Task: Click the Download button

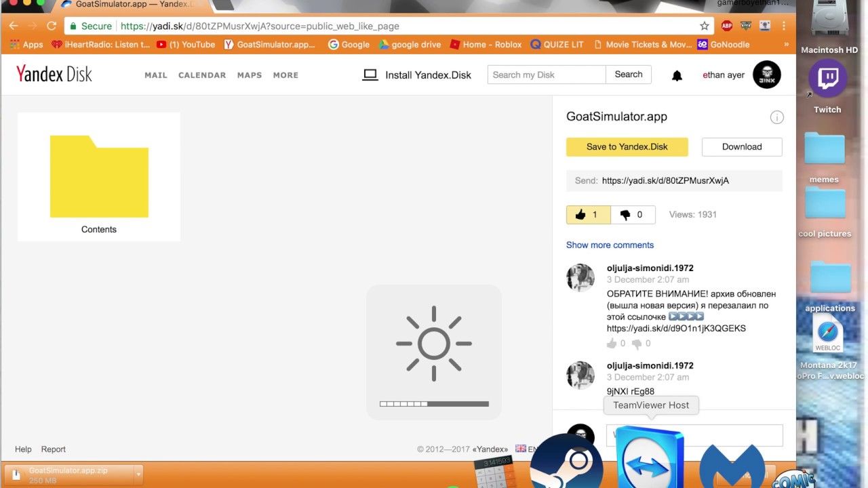Action: (x=742, y=146)
